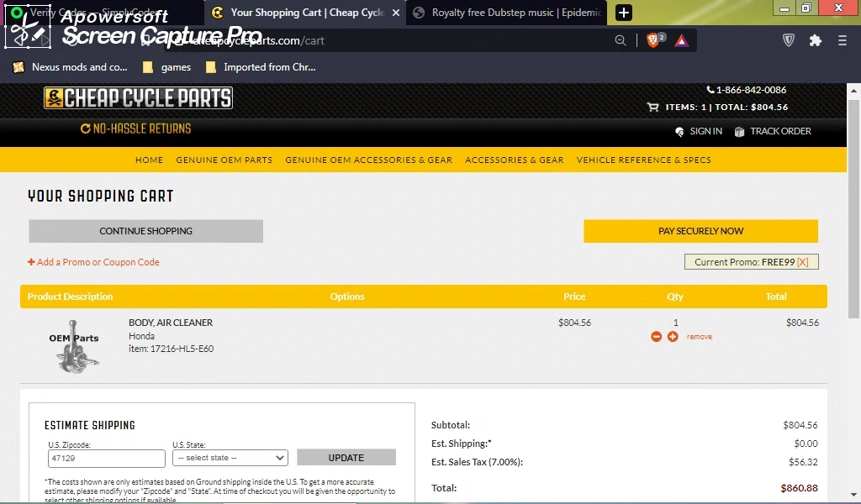
Task: Click the Pay Securely Now button
Action: coord(700,231)
